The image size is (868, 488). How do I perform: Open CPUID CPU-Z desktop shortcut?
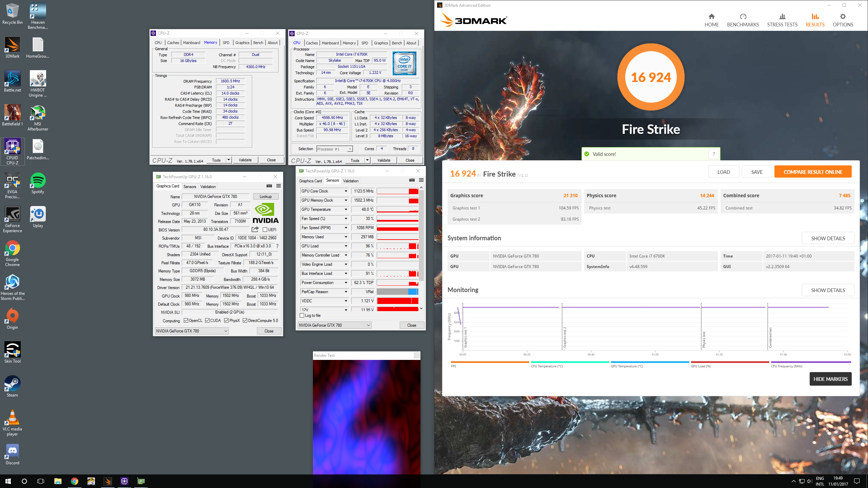click(x=13, y=151)
